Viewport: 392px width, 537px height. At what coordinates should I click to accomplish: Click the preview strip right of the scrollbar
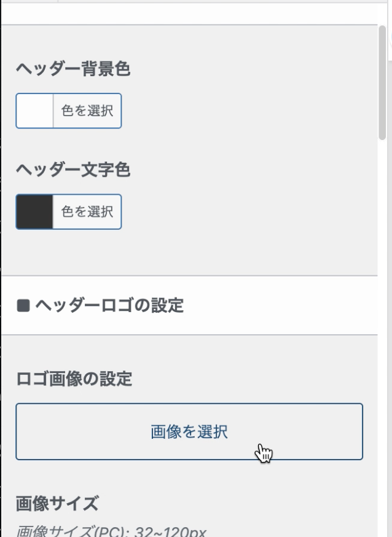pos(390,246)
